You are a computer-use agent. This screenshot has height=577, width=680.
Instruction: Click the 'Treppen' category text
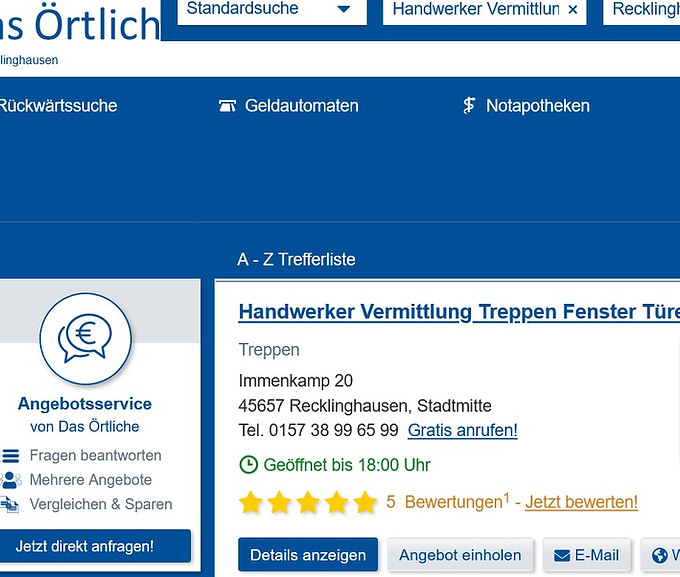269,350
